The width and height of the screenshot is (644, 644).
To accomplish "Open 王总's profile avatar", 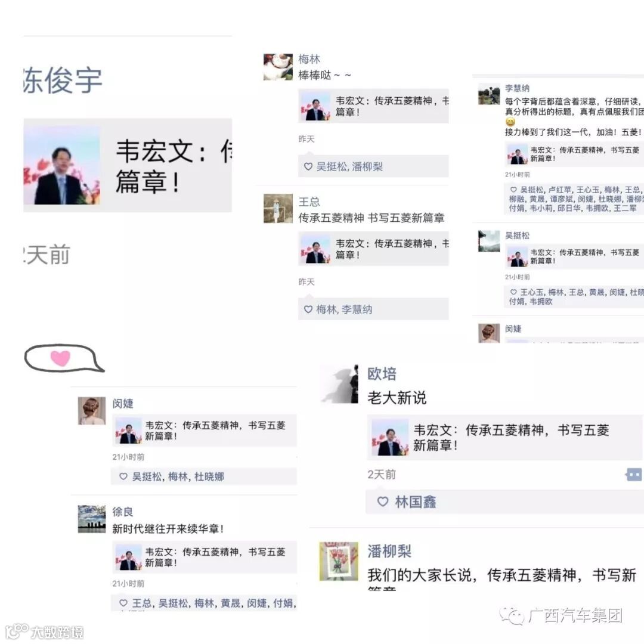I will click(278, 209).
